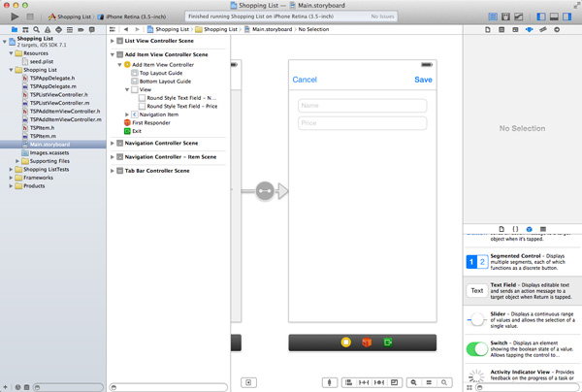Expand the Navigation Controller Scene
The image size is (582, 392).
[113, 143]
